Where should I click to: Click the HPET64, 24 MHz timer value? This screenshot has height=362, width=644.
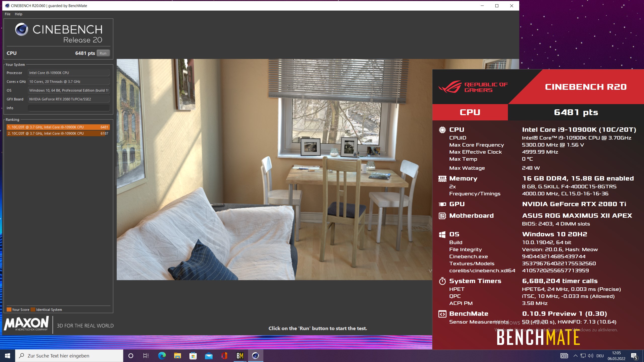pos(571,289)
